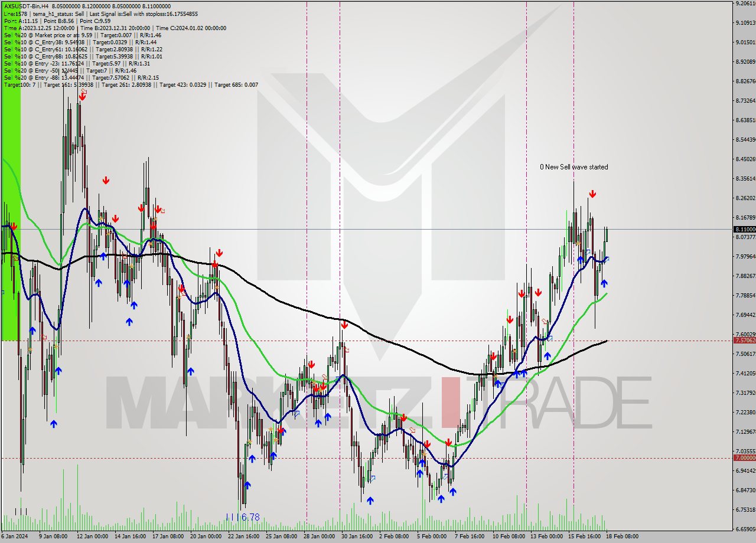Click the 8.92089 price axis label
756x543 pixels.
tap(745, 61)
